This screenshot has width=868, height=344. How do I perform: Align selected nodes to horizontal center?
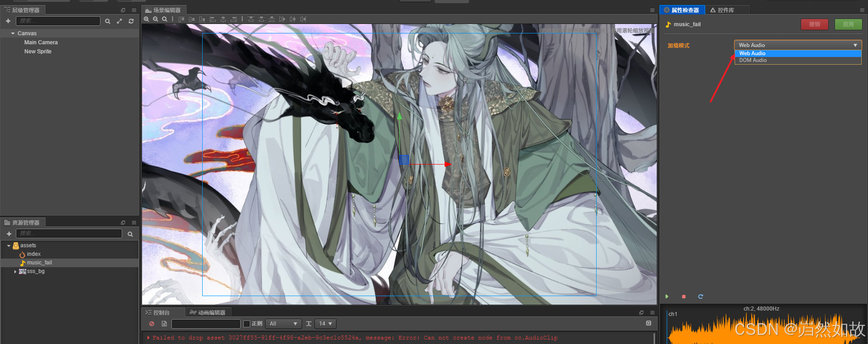[x=223, y=19]
